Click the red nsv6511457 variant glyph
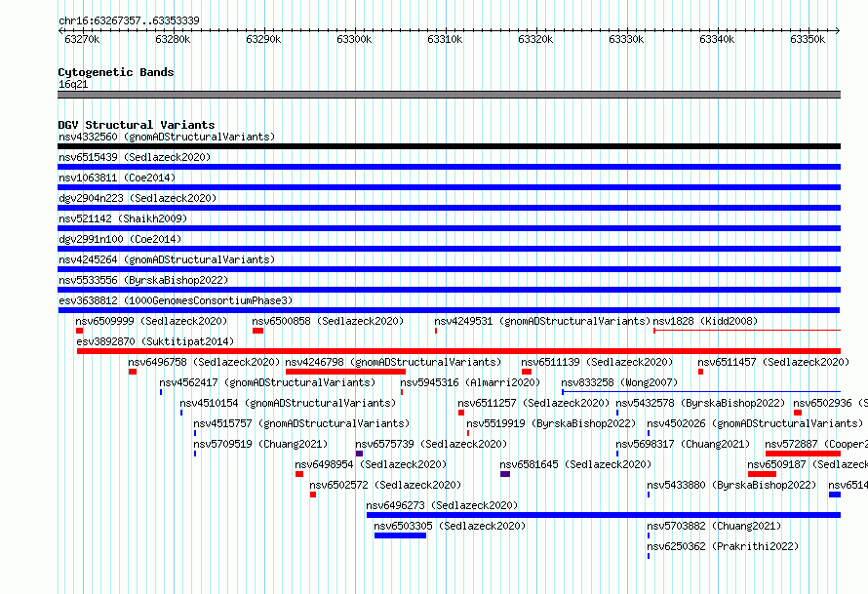This screenshot has height=594, width=868. [x=701, y=372]
